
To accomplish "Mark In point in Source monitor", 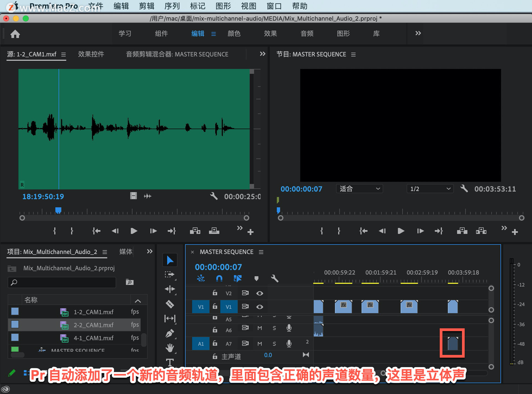I will [55, 231].
